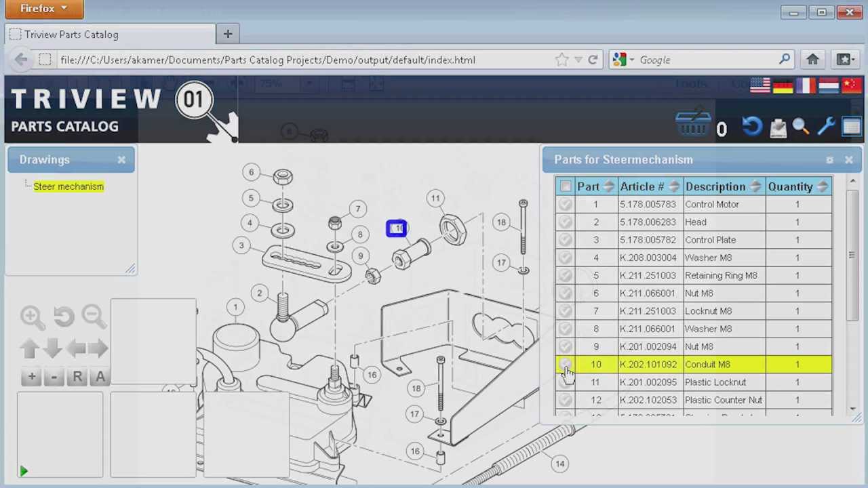Switch language via the French flag

[806, 85]
